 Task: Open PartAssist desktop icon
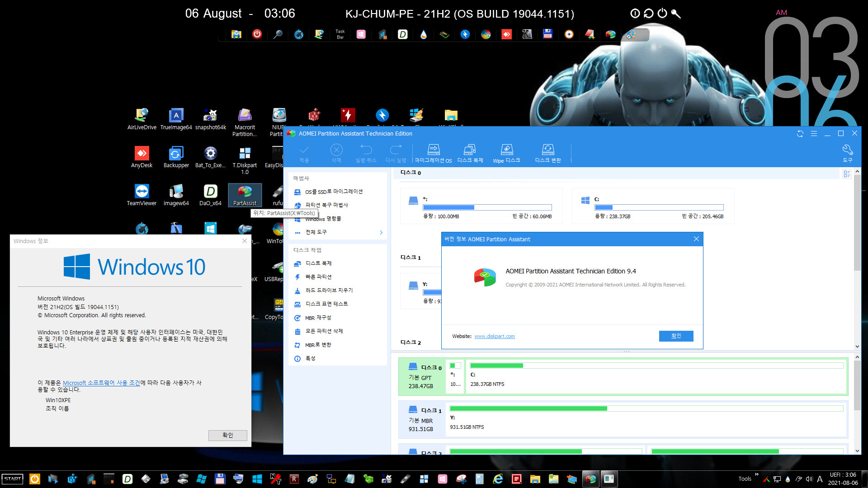pyautogui.click(x=245, y=195)
